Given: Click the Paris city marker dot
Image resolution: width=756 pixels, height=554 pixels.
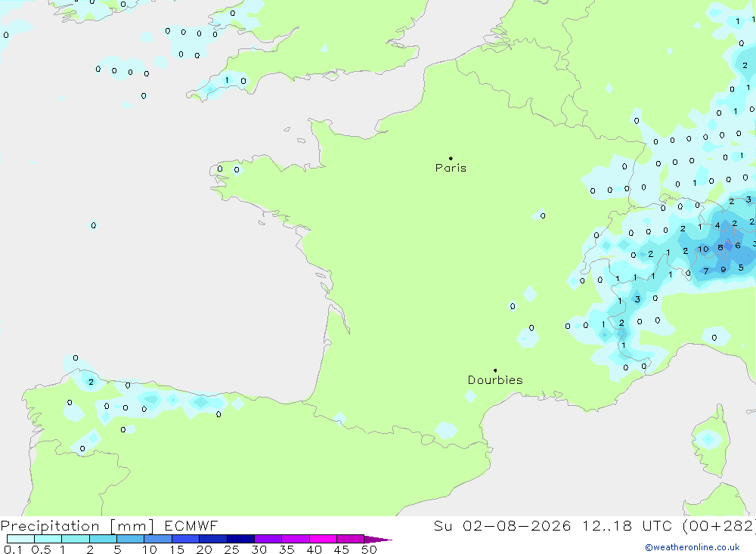Looking at the screenshot, I should (451, 158).
